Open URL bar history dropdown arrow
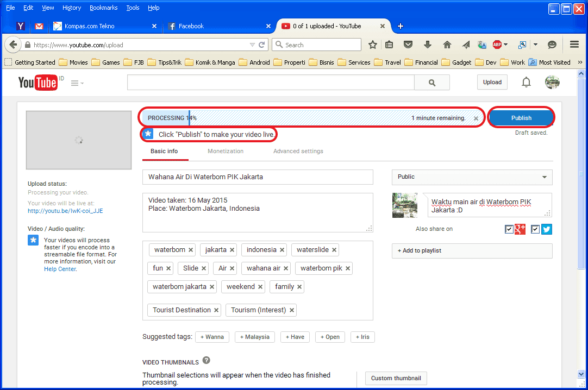This screenshot has width=588, height=390. 252,45
